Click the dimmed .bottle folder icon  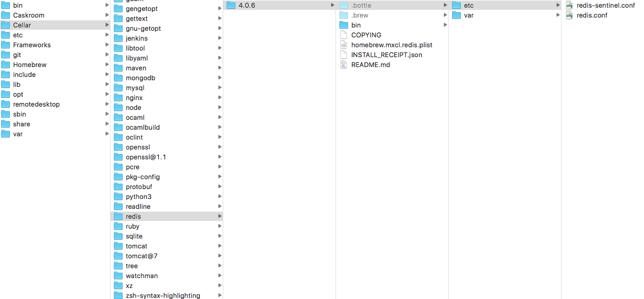point(344,5)
